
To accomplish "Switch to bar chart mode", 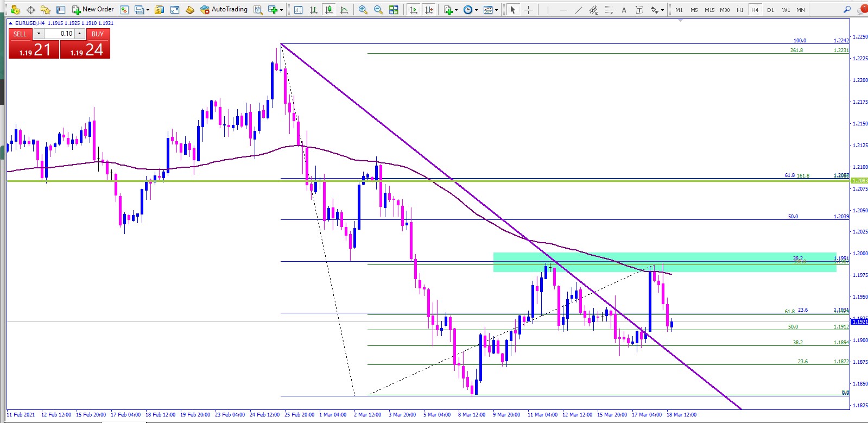I will click(314, 9).
